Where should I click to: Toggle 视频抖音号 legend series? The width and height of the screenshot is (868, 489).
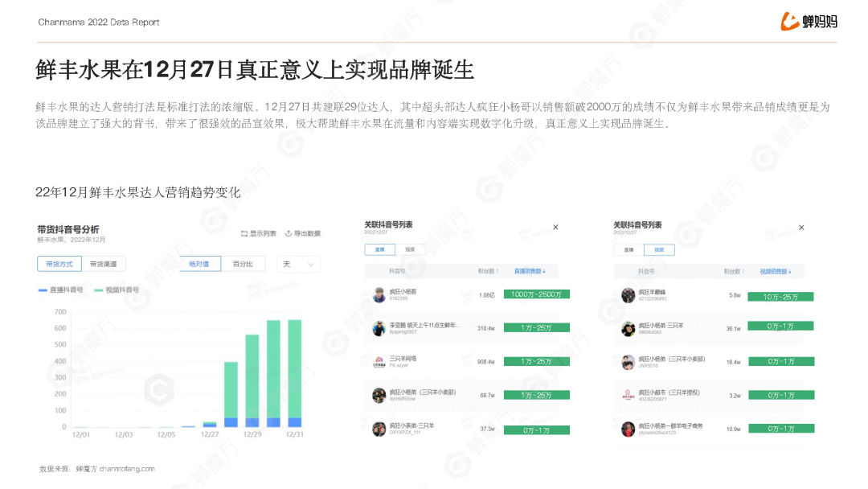[x=117, y=290]
